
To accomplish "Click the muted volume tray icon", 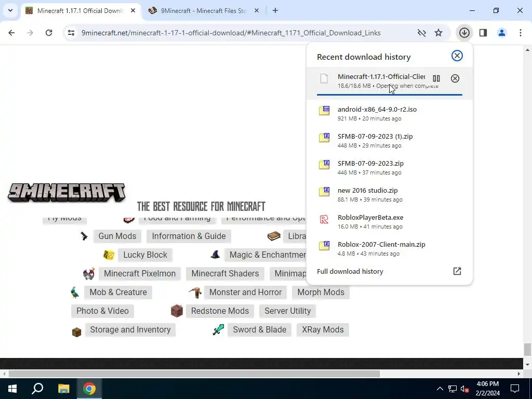I will (465, 389).
